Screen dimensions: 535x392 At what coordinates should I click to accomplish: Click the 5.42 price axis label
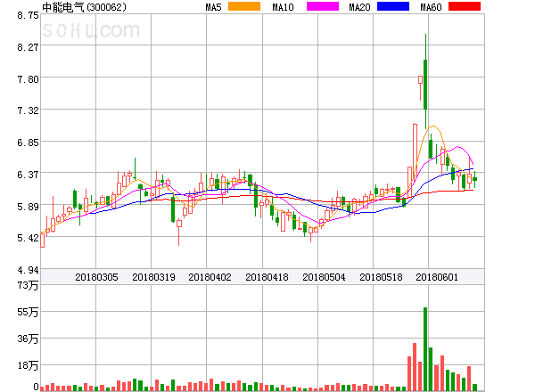click(x=28, y=238)
